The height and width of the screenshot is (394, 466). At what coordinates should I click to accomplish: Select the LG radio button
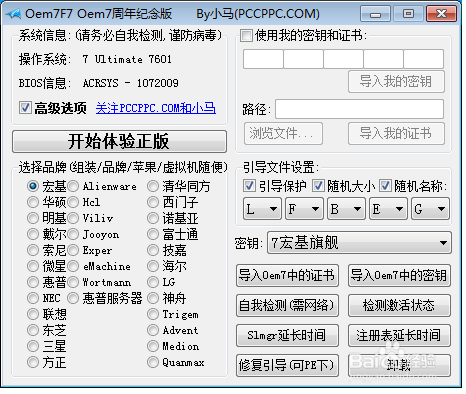(x=153, y=282)
